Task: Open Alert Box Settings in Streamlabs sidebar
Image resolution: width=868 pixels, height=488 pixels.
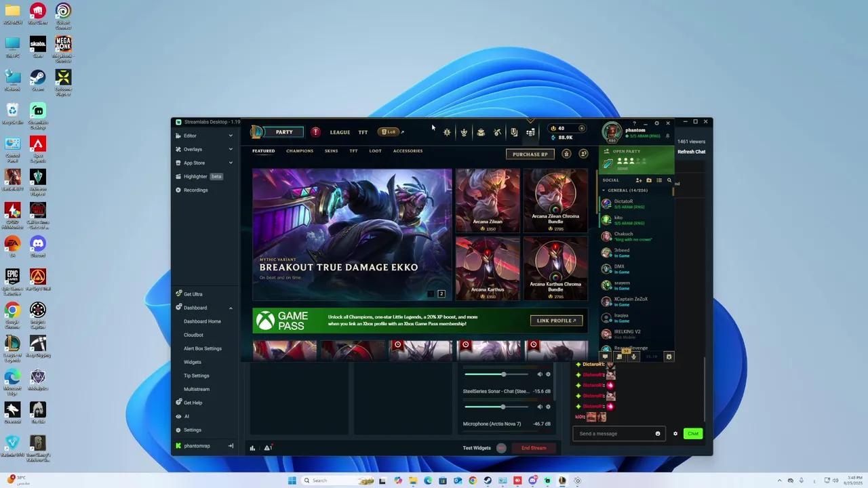Action: [203, 348]
